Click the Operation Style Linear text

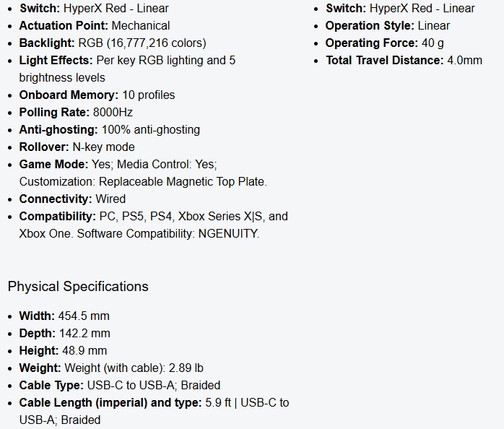(x=388, y=26)
